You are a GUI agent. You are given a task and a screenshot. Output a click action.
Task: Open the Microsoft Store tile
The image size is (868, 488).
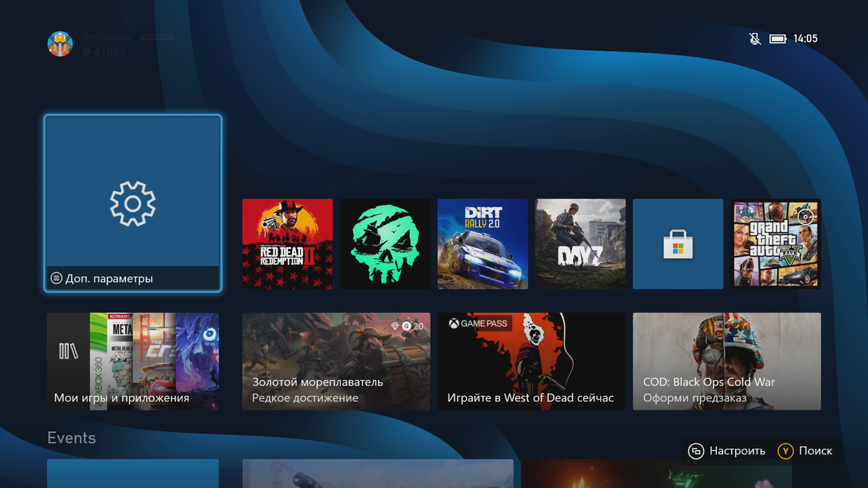tap(678, 244)
